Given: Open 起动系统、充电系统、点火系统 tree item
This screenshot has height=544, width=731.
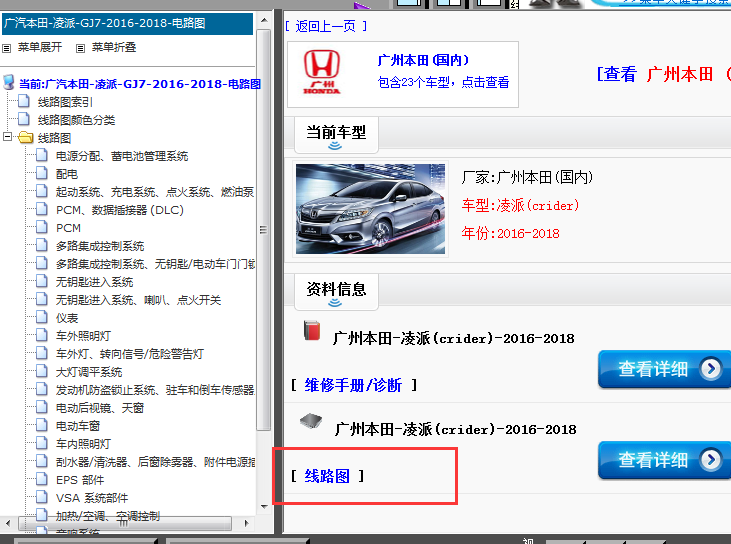Looking at the screenshot, I should tap(155, 192).
